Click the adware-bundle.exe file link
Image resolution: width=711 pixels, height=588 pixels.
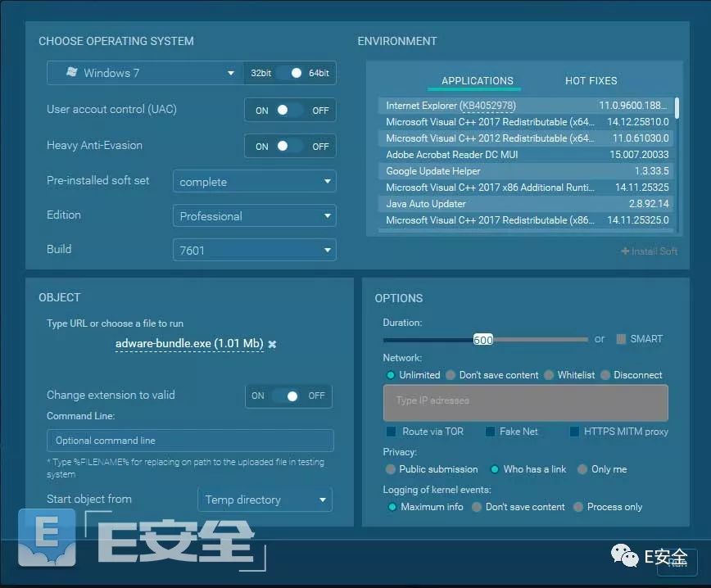click(x=189, y=343)
